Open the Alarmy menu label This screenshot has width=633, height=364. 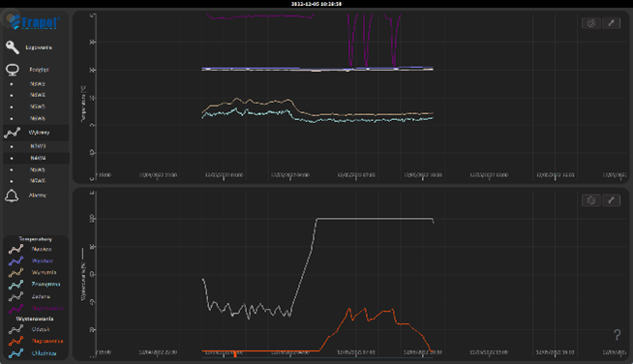38,196
